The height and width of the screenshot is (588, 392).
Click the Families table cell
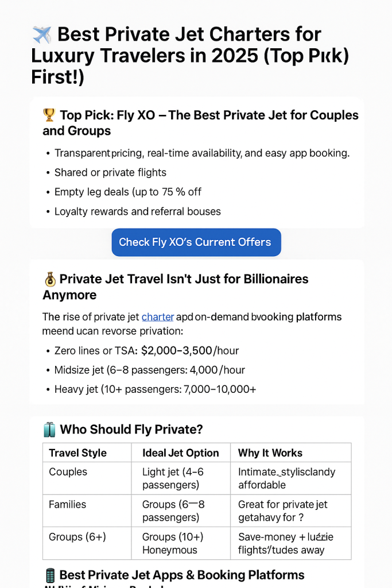(x=68, y=505)
